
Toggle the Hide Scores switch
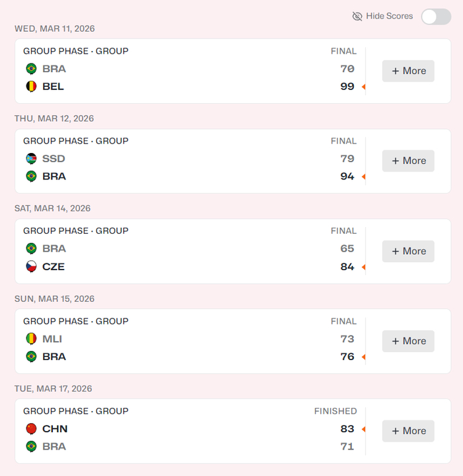coord(436,17)
